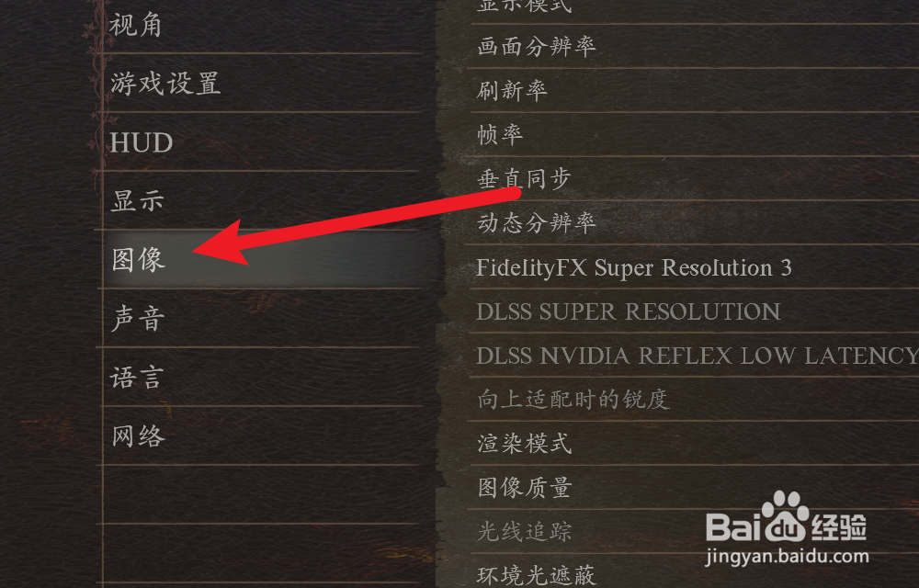
Task: Open the 视角 settings category
Action: click(x=262, y=26)
